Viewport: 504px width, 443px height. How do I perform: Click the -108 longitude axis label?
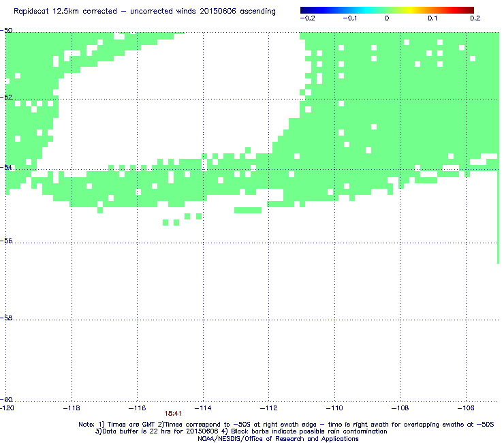click(400, 408)
